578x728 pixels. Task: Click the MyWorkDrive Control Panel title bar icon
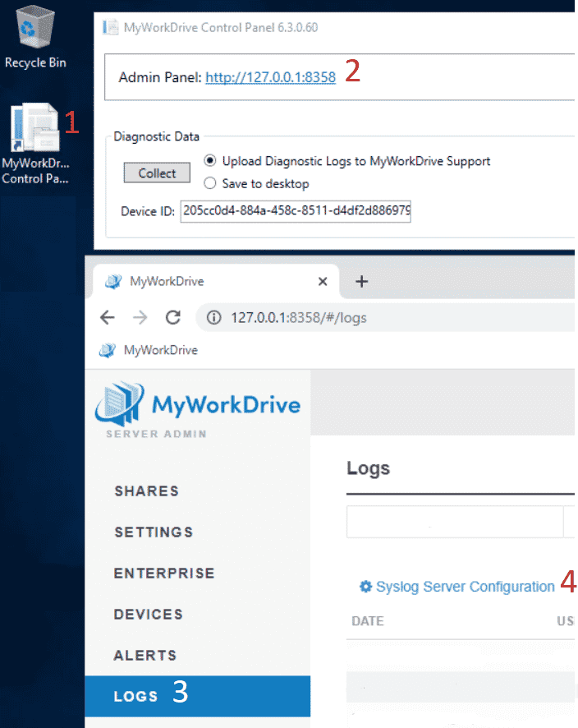pyautogui.click(x=110, y=27)
